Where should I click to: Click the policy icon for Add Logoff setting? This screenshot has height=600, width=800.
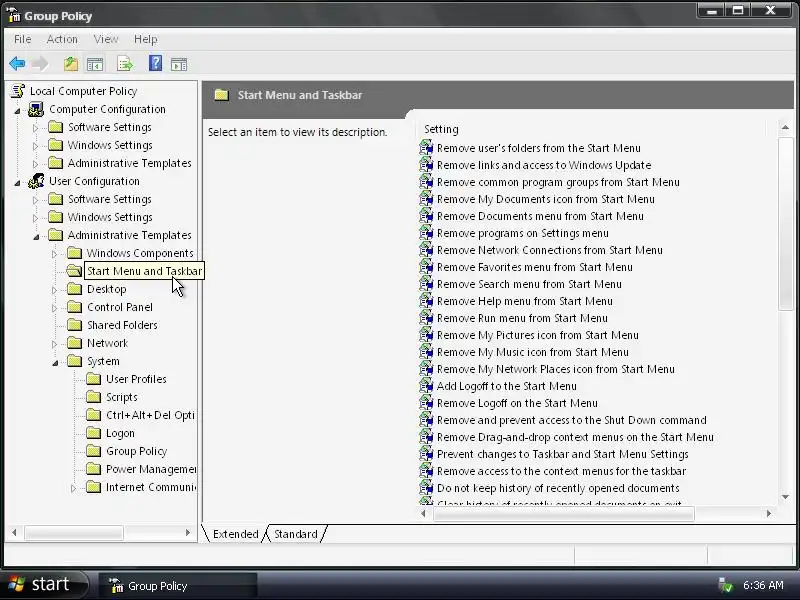tap(426, 386)
